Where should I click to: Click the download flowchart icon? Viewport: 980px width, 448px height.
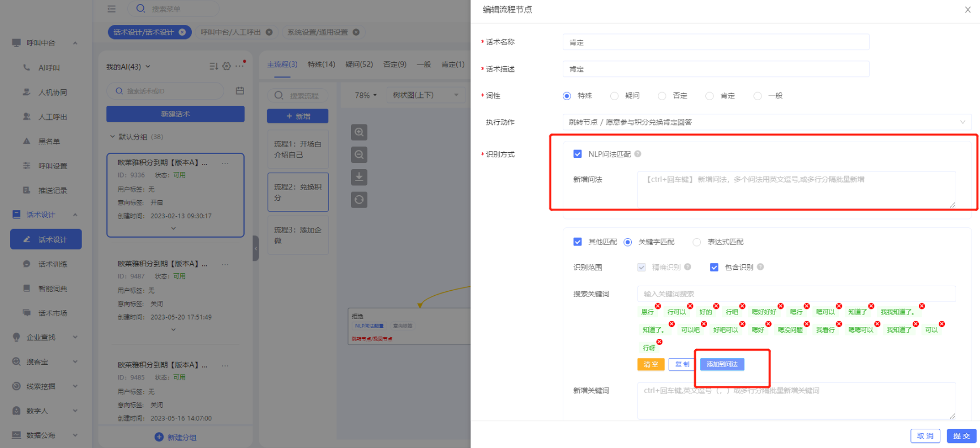[359, 177]
